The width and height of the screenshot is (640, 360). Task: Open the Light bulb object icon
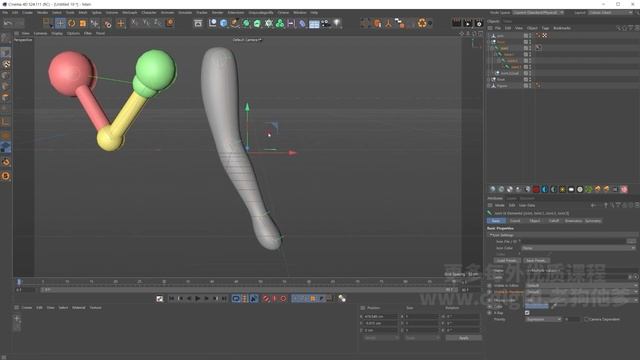pyautogui.click(x=337, y=23)
